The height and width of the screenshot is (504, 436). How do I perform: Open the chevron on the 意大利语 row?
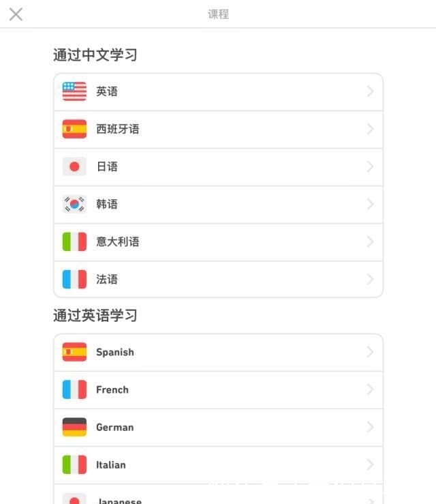tap(370, 241)
